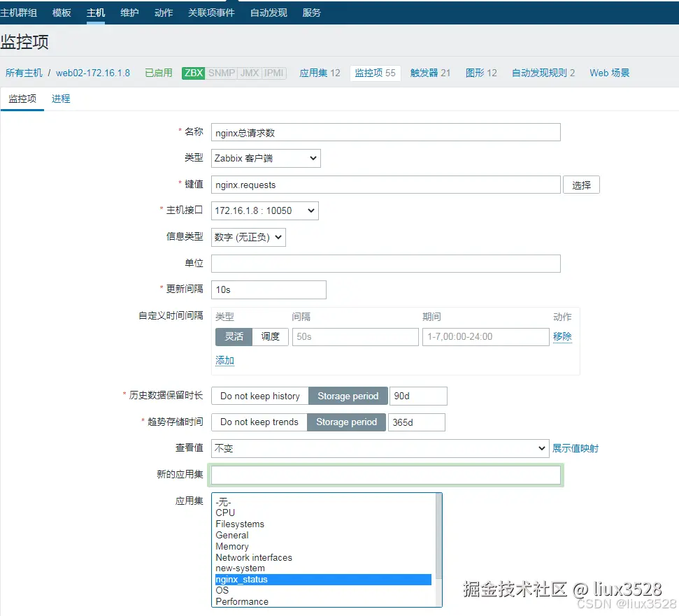Select the 主机 menu item
This screenshot has height=616, width=679.
tap(96, 13)
